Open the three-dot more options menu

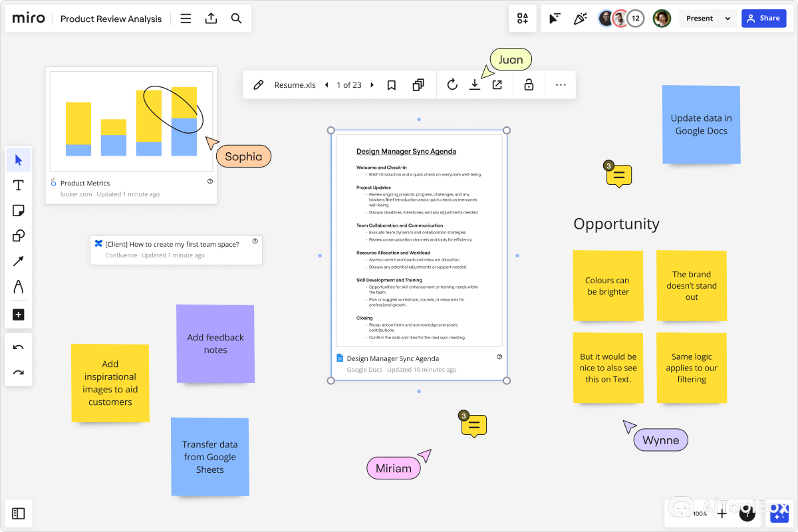pos(561,85)
